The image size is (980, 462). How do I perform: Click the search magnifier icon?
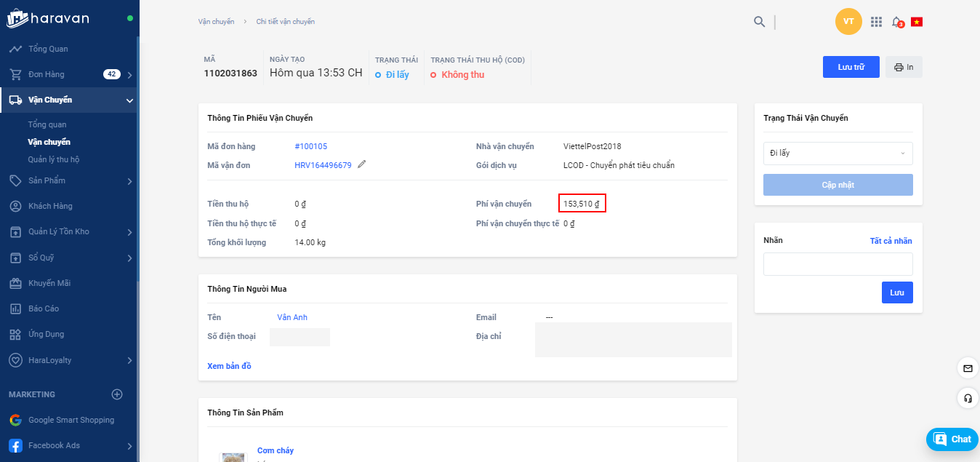point(759,22)
